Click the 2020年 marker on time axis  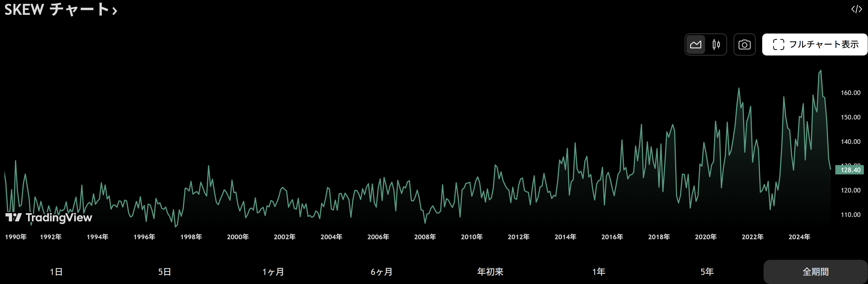(x=706, y=237)
